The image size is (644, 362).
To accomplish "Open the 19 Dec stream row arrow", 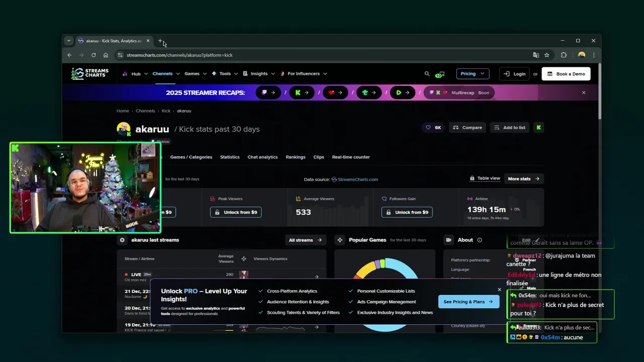I will coord(316,327).
